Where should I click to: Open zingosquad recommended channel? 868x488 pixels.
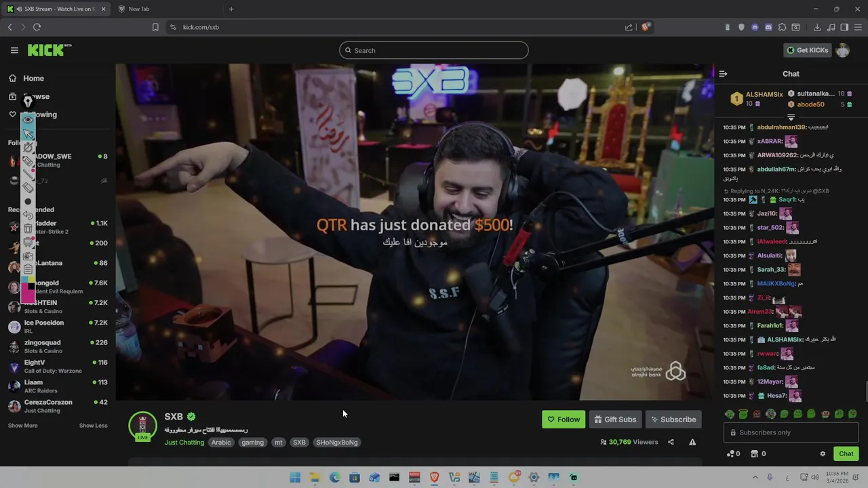tap(58, 346)
